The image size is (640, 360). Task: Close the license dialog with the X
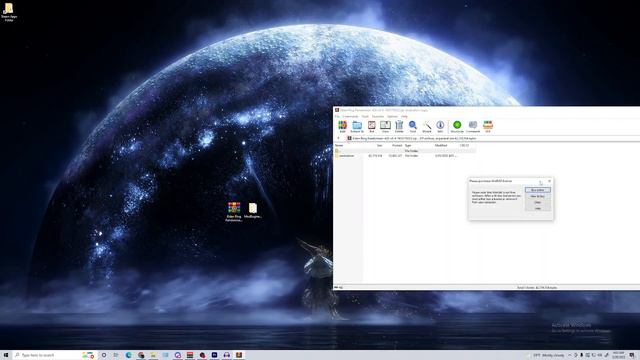point(549,181)
